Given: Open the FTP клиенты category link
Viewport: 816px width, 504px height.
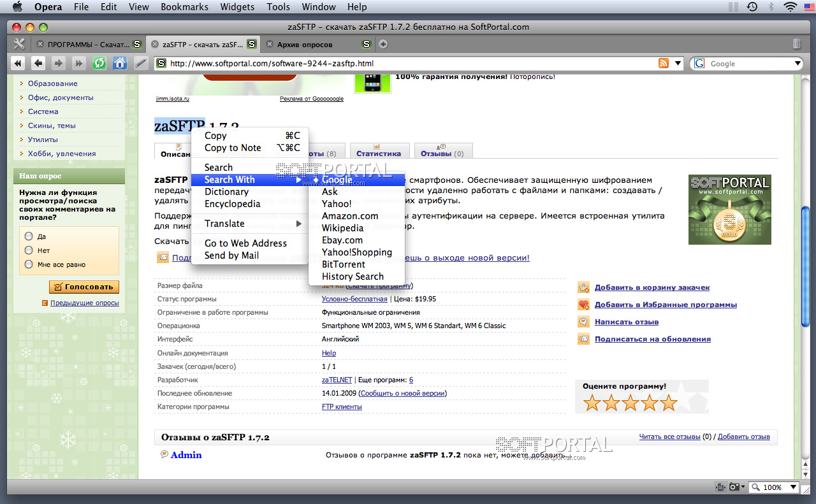Looking at the screenshot, I should click(x=342, y=407).
